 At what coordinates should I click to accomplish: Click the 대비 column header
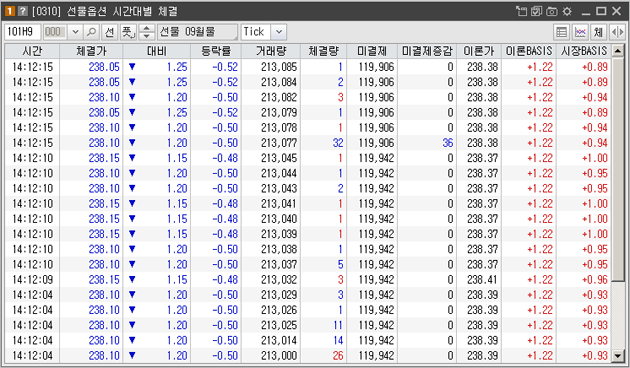pos(157,51)
